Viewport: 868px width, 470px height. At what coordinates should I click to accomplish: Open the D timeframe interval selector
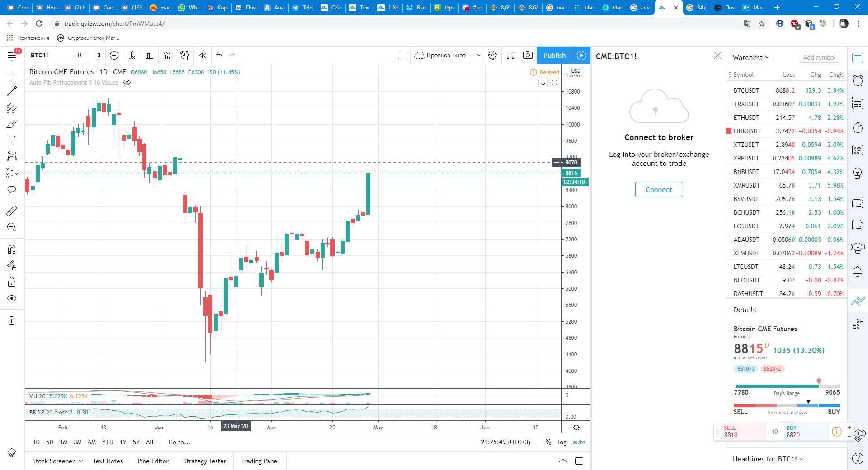pos(79,55)
